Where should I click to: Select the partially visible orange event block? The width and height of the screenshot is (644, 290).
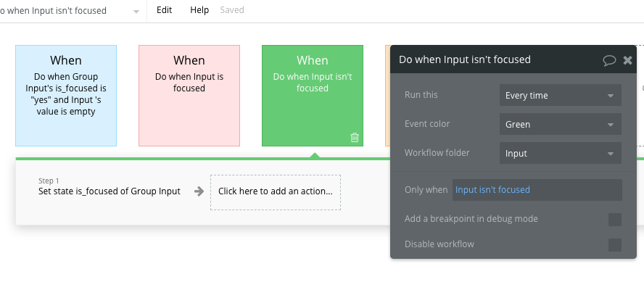(x=387, y=96)
